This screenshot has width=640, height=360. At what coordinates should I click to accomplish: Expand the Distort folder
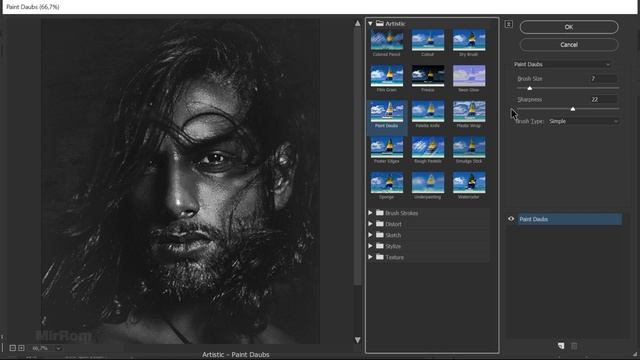click(x=370, y=224)
